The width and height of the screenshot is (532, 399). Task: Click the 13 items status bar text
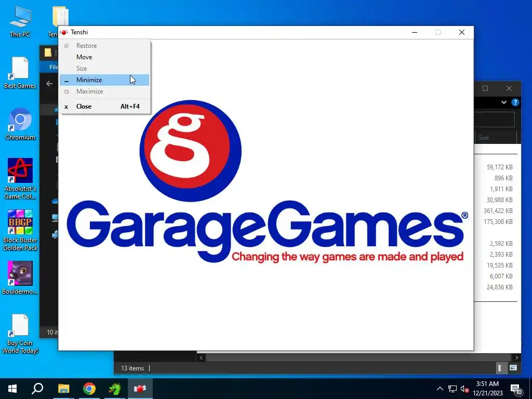click(x=132, y=368)
